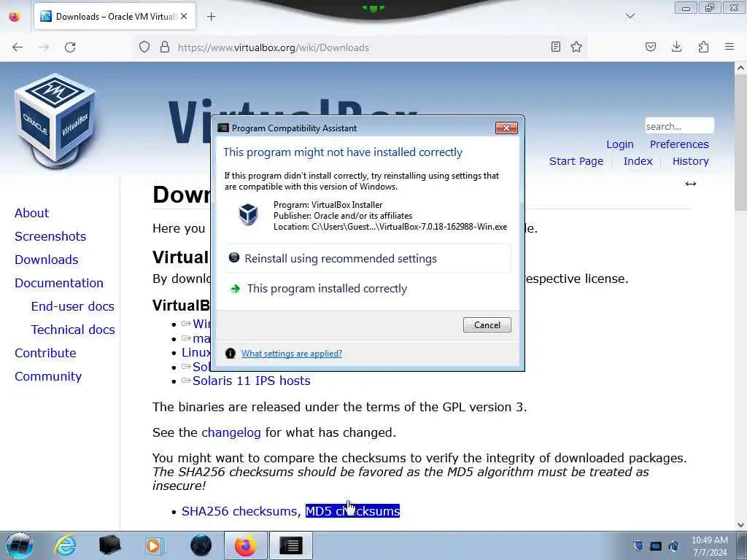747x560 pixels.
Task: Open the black box taskbar icon
Action: (x=109, y=545)
